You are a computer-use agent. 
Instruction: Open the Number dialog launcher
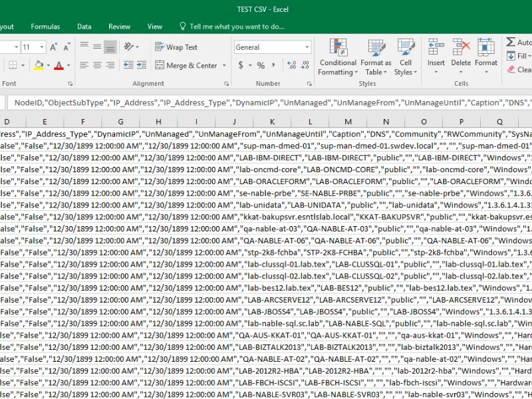[x=309, y=84]
